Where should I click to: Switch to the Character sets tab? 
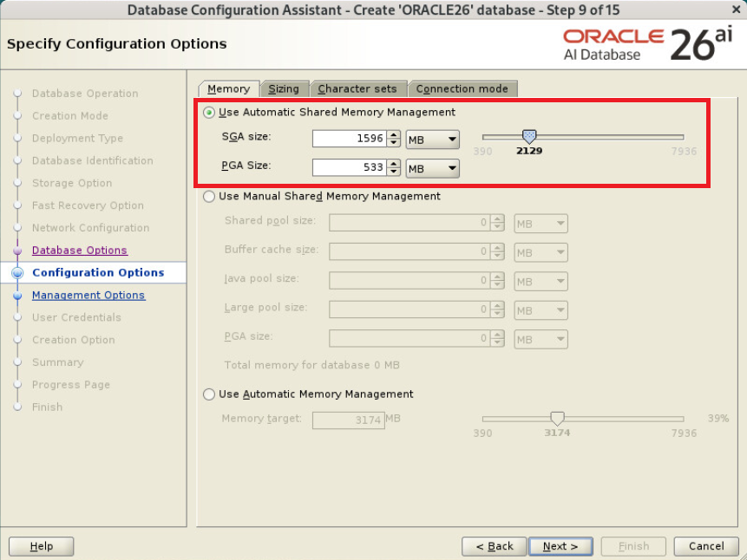point(357,89)
